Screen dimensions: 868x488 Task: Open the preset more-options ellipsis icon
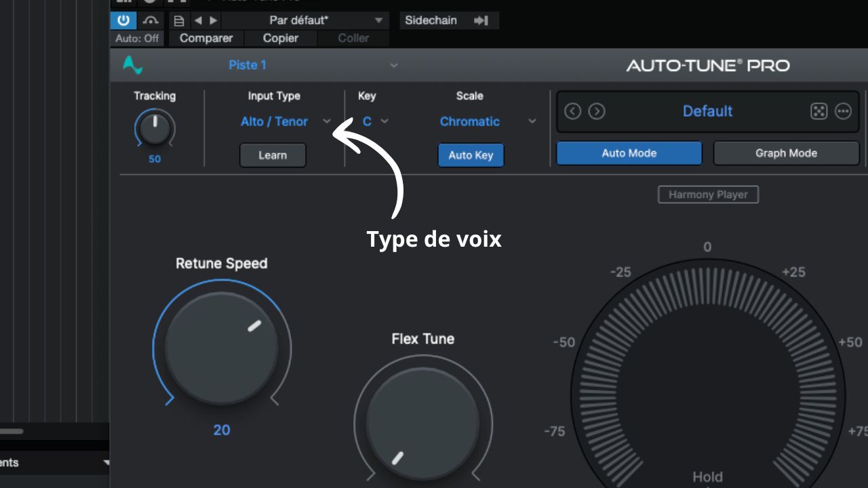click(x=843, y=111)
